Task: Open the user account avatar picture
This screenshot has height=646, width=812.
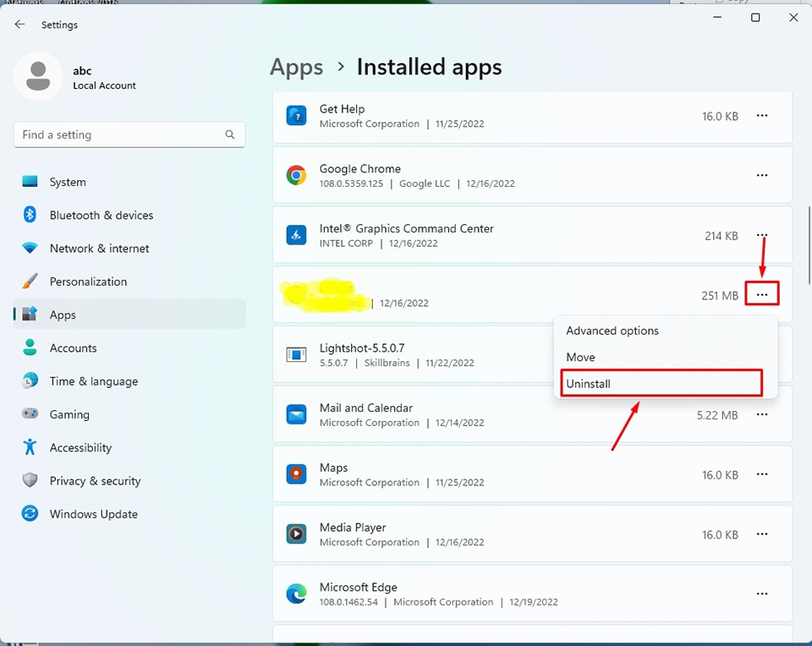Action: [38, 77]
